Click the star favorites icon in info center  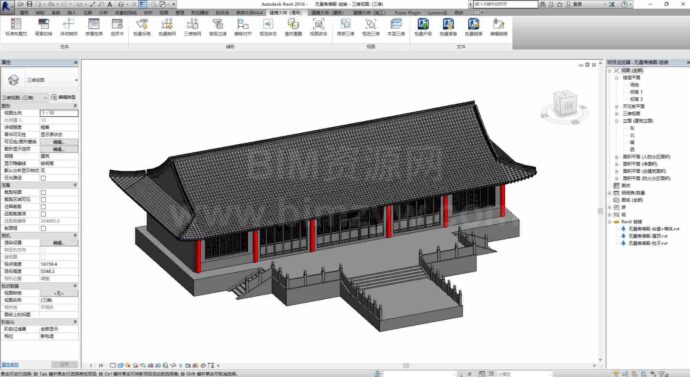point(560,4)
